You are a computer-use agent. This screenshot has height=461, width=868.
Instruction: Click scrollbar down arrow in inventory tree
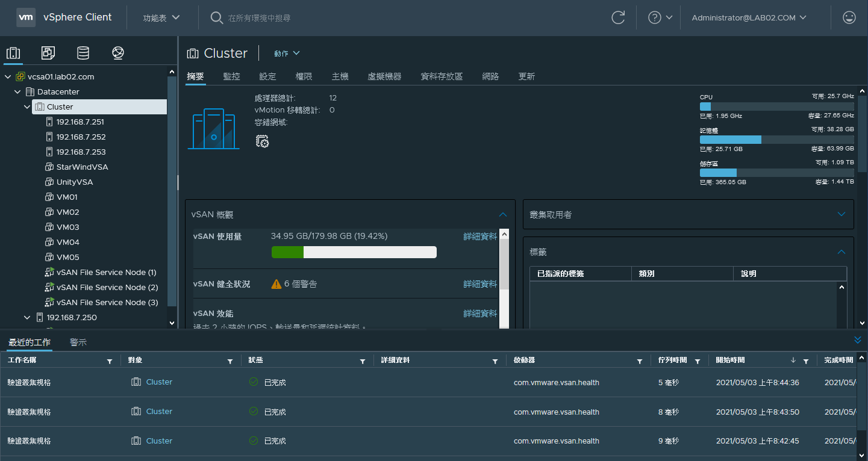pos(172,323)
